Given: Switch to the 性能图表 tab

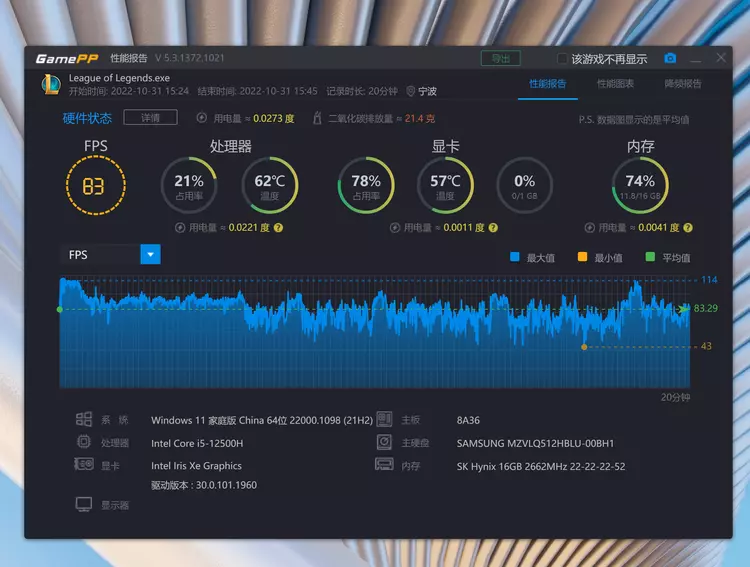Looking at the screenshot, I should 615,84.
